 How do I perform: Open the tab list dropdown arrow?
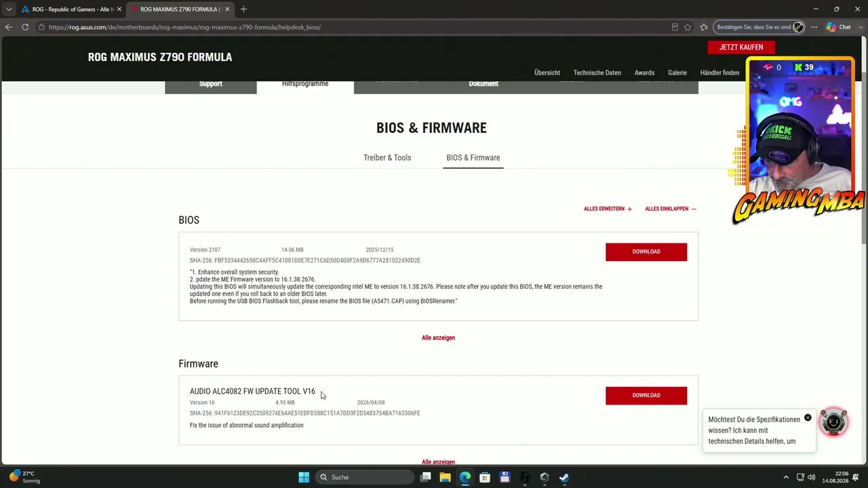click(x=9, y=9)
